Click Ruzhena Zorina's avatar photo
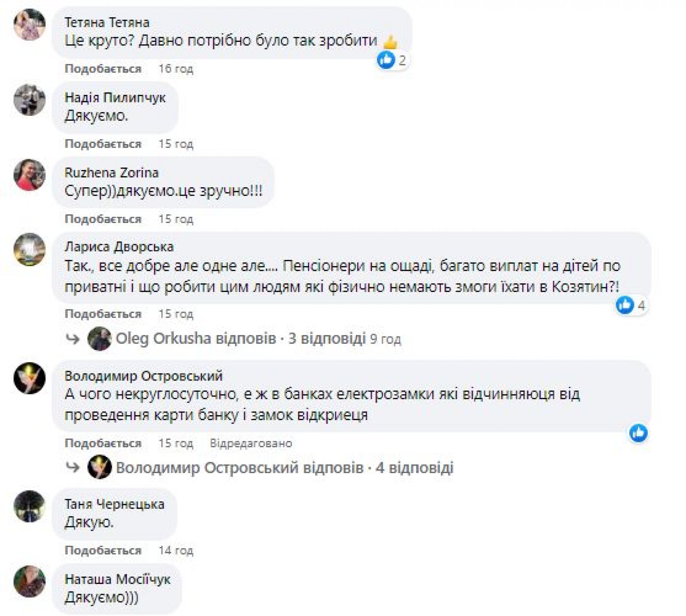The height and width of the screenshot is (616, 686). click(29, 175)
